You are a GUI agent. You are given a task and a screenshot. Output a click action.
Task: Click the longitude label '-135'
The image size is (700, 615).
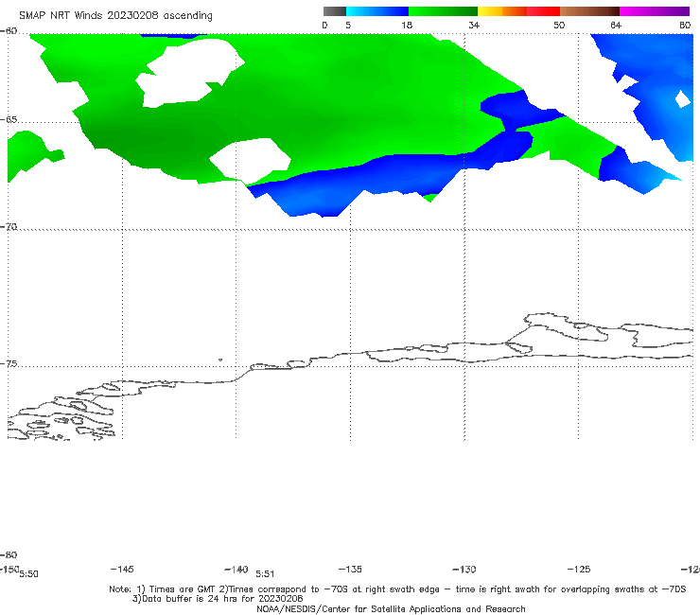[350, 569]
